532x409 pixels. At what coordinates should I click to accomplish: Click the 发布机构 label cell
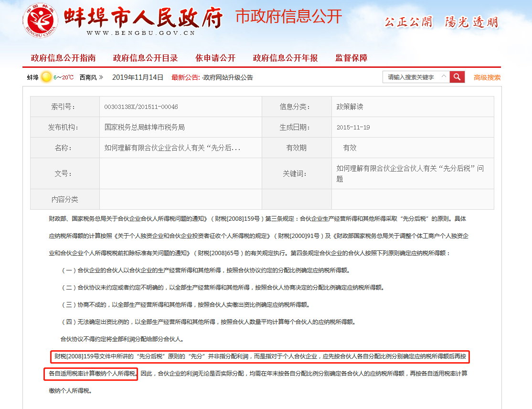(x=65, y=127)
